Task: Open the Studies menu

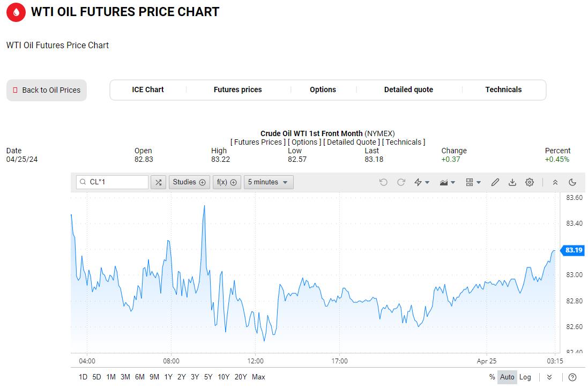Action: [x=189, y=182]
